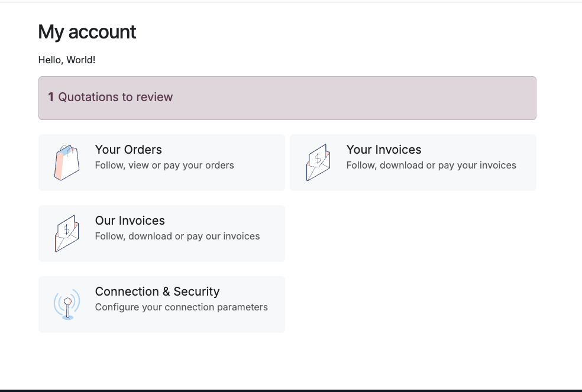Click the envelope icon beside Our Invoices
Screen dimensions: 582x392
(67, 234)
